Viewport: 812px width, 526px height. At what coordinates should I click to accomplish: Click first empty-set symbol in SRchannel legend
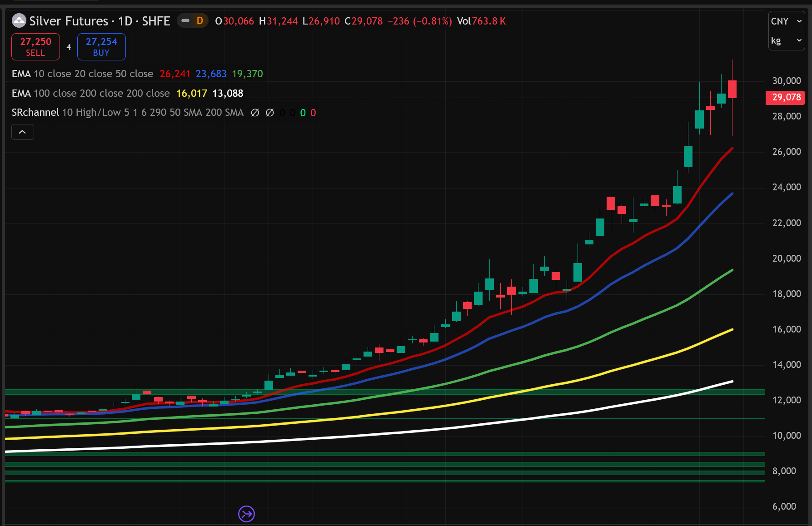255,113
